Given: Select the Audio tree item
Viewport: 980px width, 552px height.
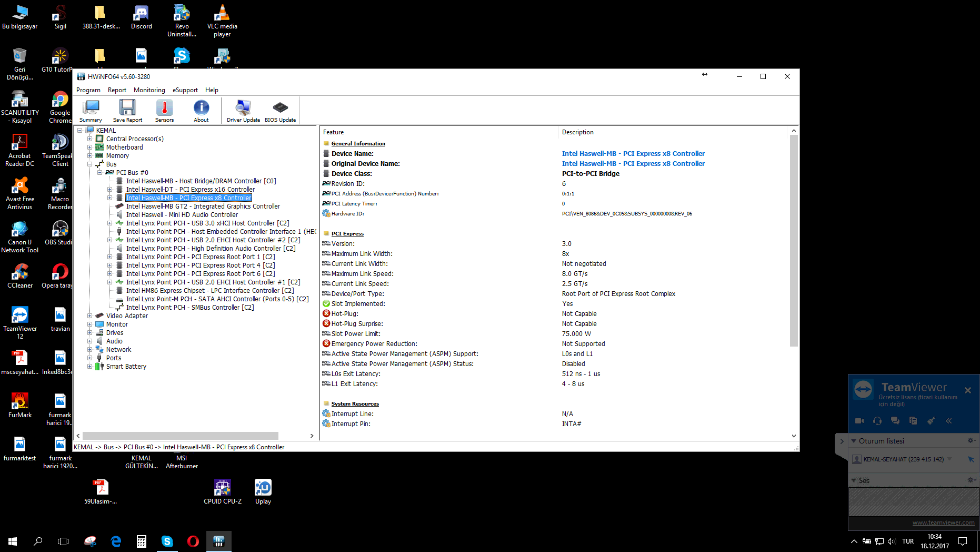Looking at the screenshot, I should pos(114,341).
